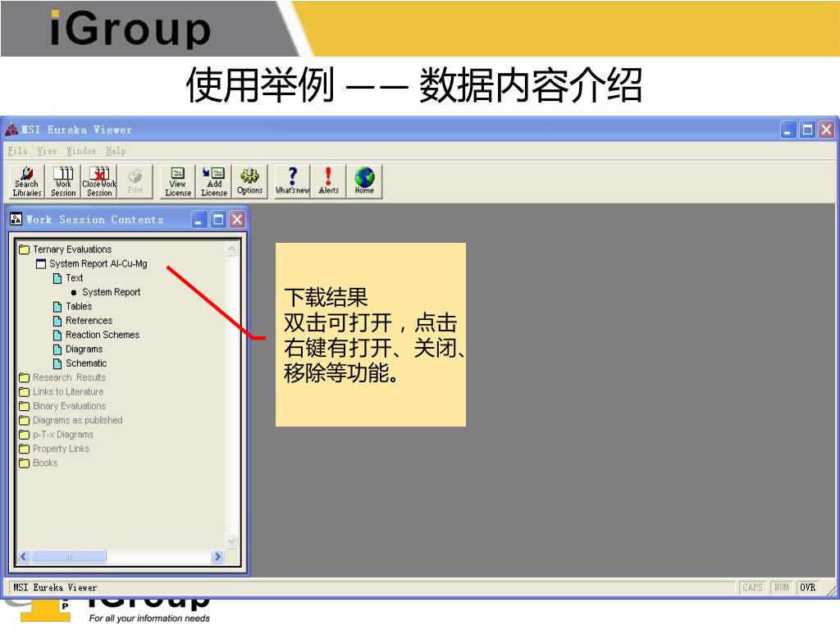Click the Schematic document icon

[57, 363]
